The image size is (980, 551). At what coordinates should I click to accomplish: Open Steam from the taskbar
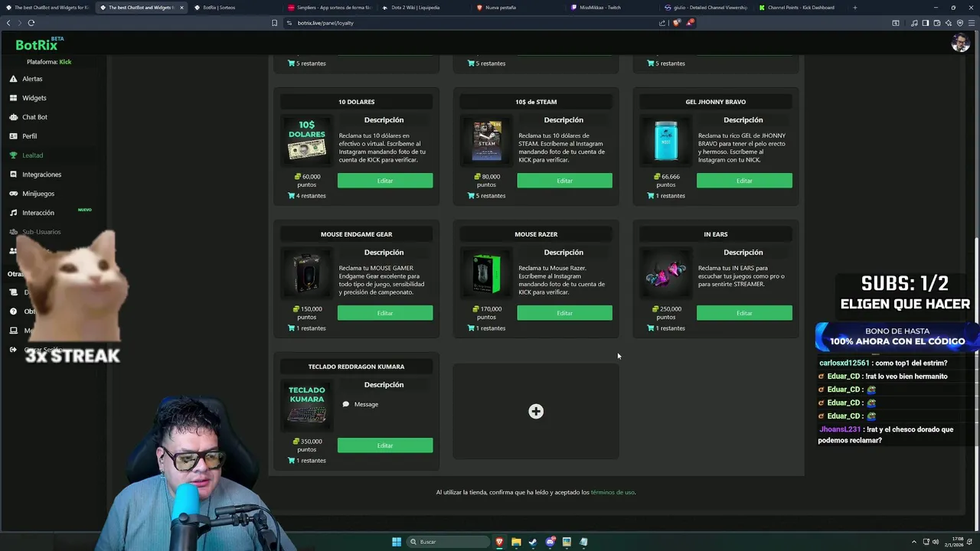[x=533, y=542]
